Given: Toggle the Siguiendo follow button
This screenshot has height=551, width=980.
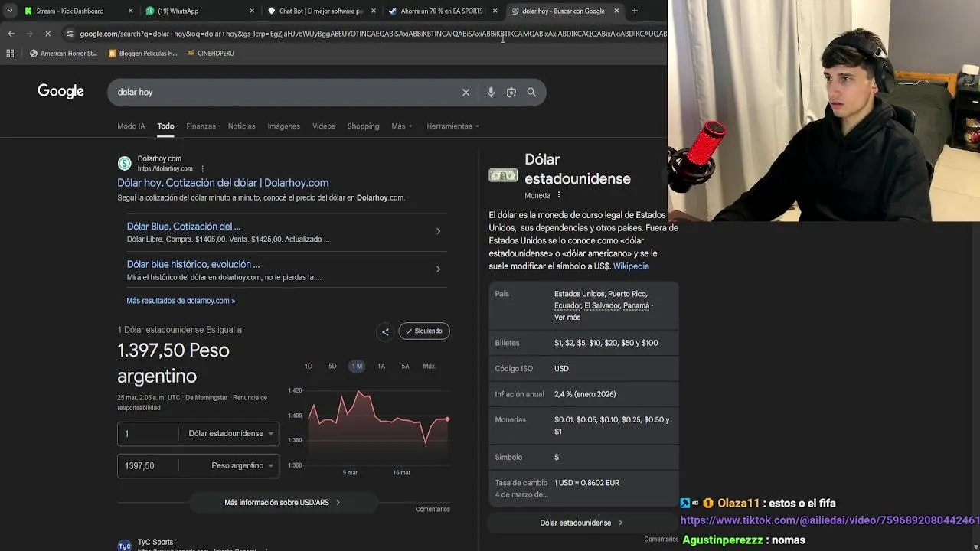Looking at the screenshot, I should [x=424, y=331].
